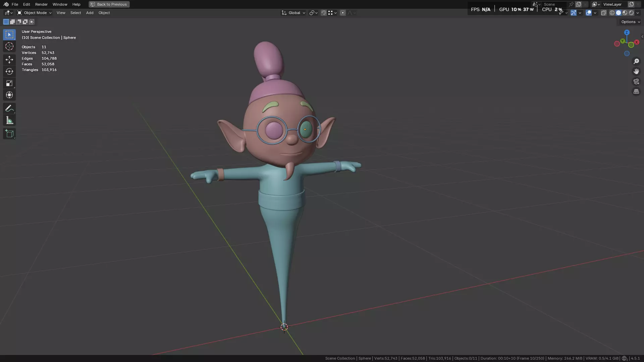Open snapping options dropdown
Screen dimensions: 644x362
click(333, 13)
